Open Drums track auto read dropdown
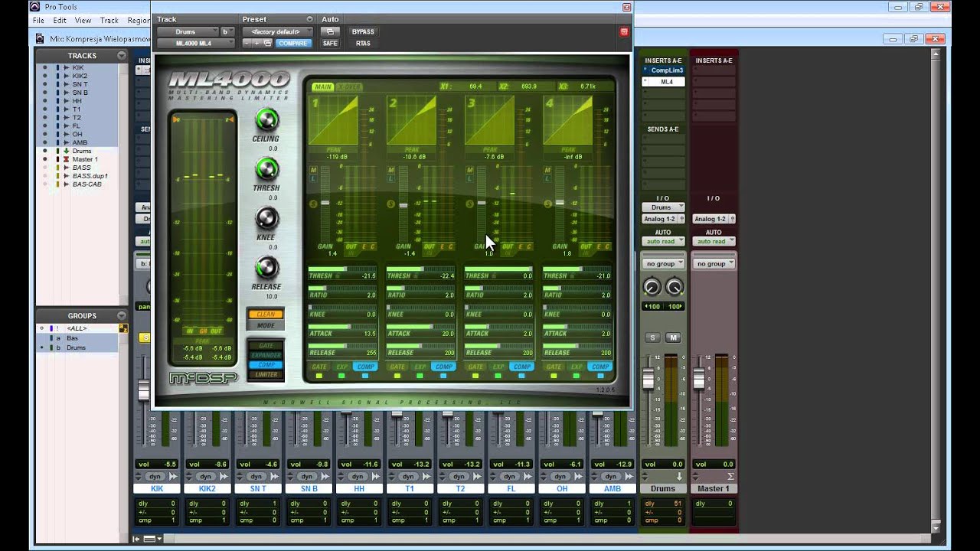 click(663, 241)
